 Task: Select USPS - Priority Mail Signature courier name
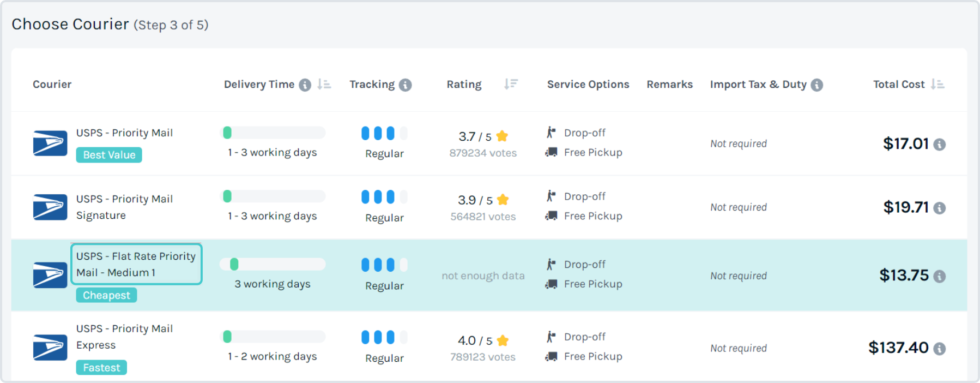pos(124,207)
